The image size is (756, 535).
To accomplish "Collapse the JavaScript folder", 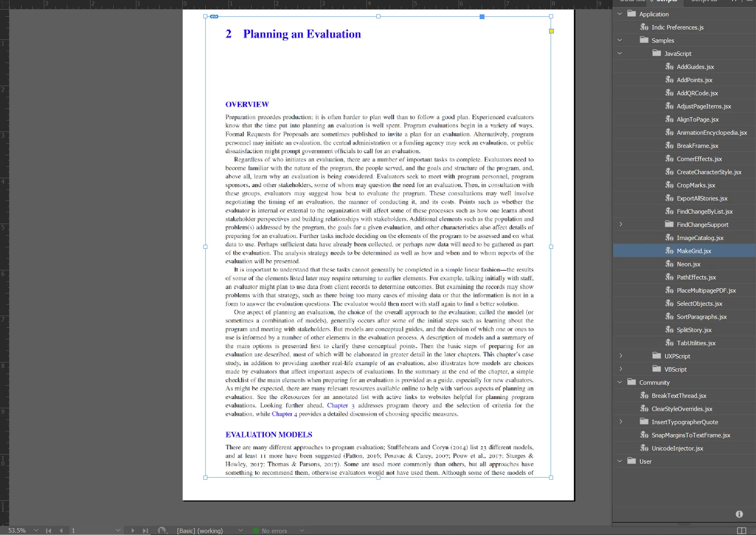I will click(x=620, y=53).
